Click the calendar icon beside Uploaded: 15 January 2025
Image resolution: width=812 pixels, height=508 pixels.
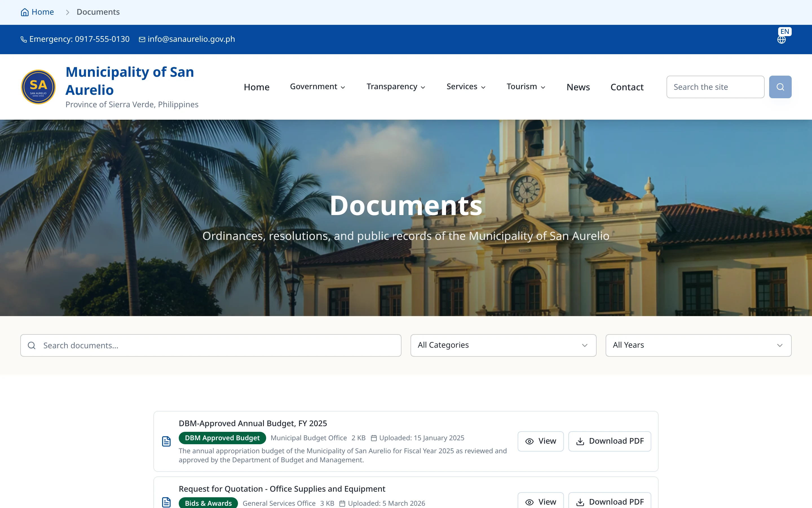[x=374, y=438]
